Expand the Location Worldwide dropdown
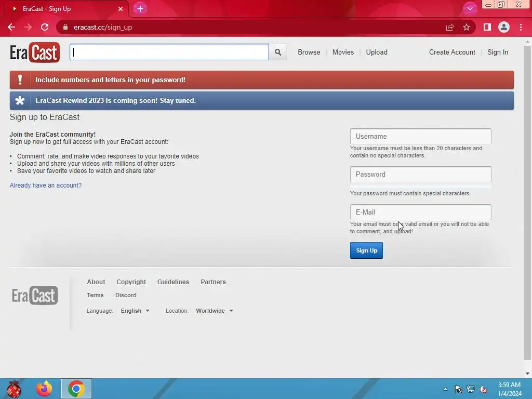Screen dimensions: 532x399 click(x=215, y=311)
